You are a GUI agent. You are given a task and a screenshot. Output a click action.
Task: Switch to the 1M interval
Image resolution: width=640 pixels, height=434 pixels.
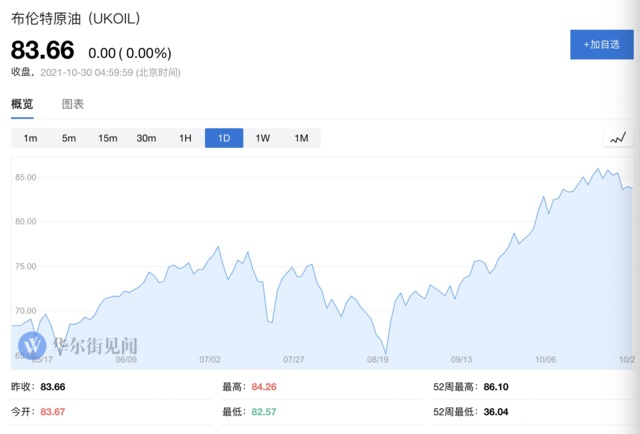301,138
